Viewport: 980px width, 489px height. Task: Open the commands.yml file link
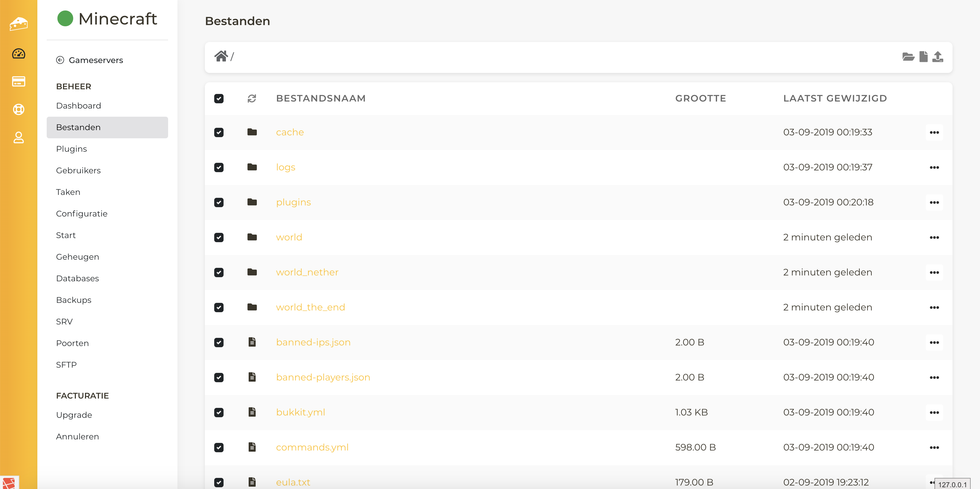tap(312, 448)
